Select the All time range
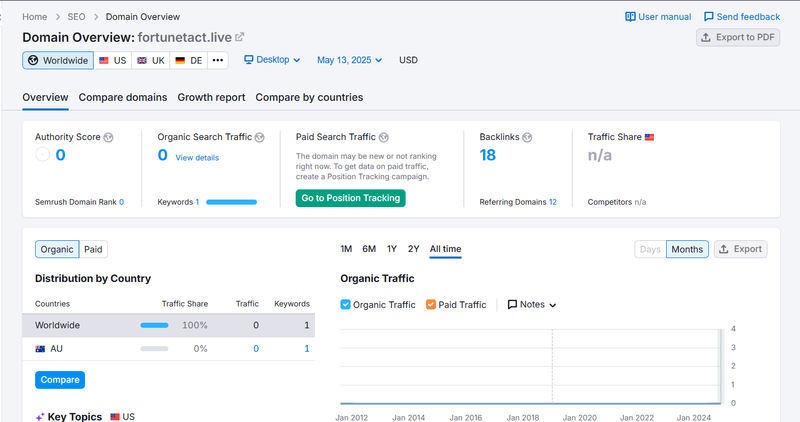Image resolution: width=800 pixels, height=422 pixels. point(445,249)
